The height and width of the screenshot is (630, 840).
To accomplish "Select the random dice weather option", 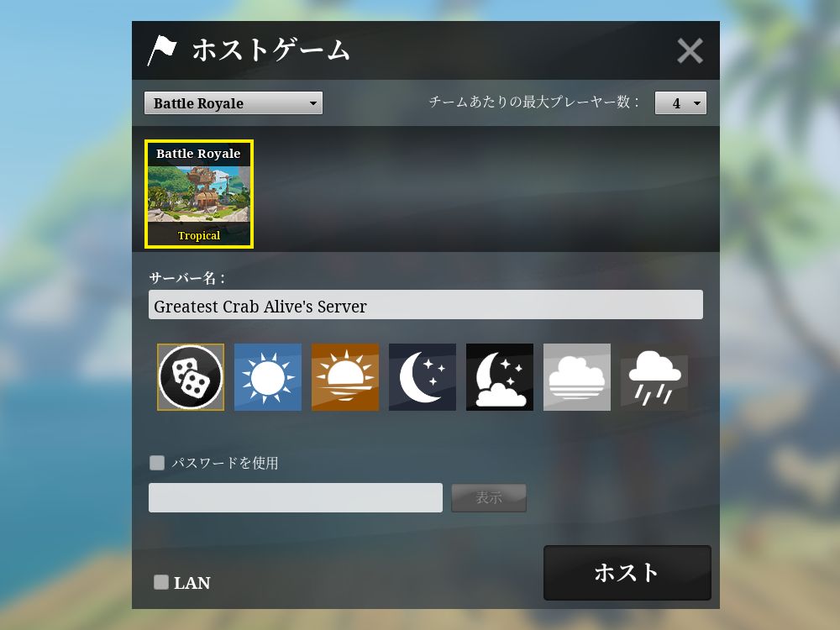I will click(x=190, y=377).
